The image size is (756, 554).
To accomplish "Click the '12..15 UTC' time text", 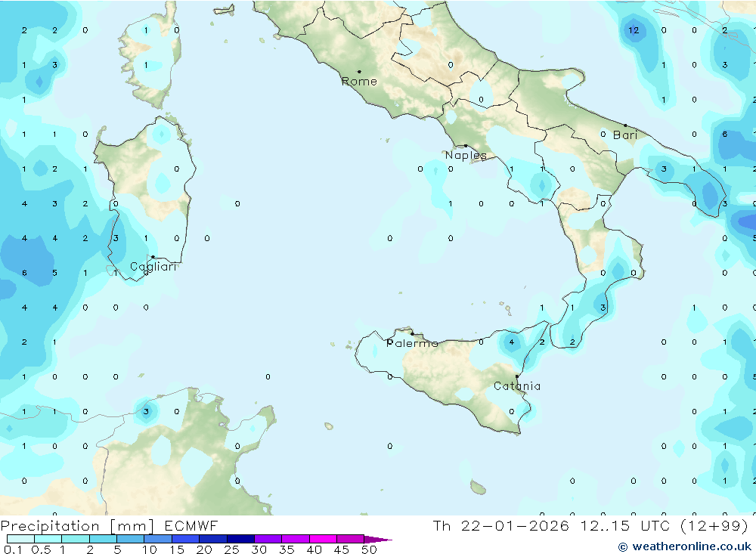I will click(625, 525).
